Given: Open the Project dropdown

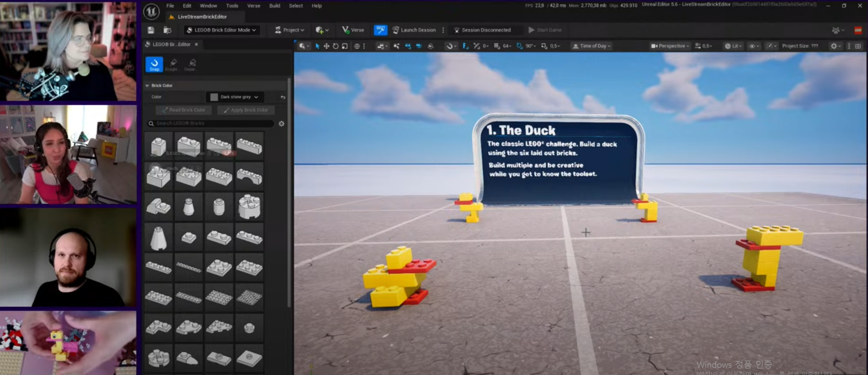Looking at the screenshot, I should pos(290,30).
